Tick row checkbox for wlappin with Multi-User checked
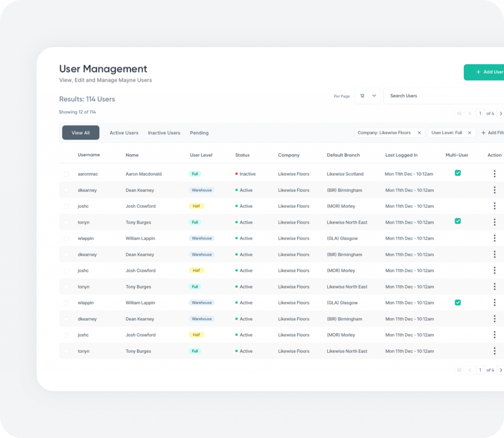Screen dimensions: 504x438 point(66,303)
